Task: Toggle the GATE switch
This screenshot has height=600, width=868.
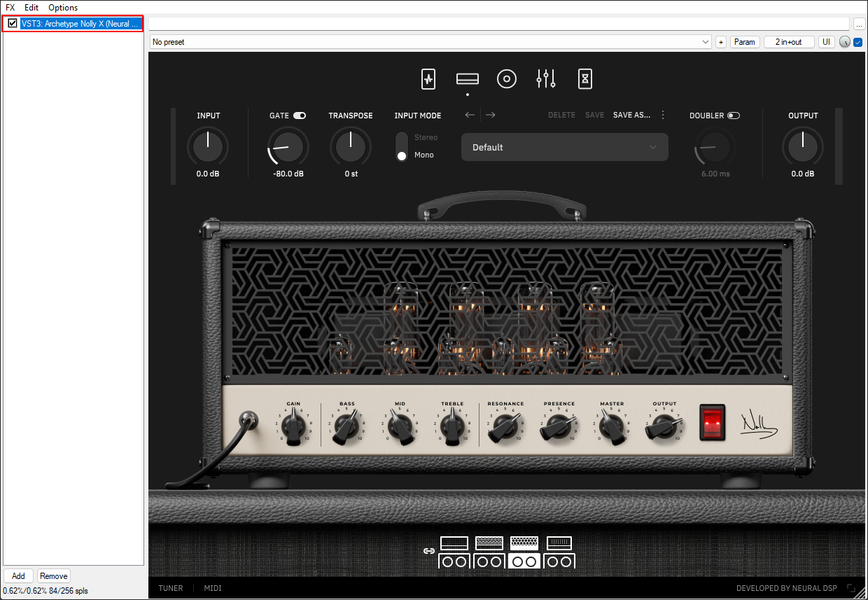Action: coord(300,116)
